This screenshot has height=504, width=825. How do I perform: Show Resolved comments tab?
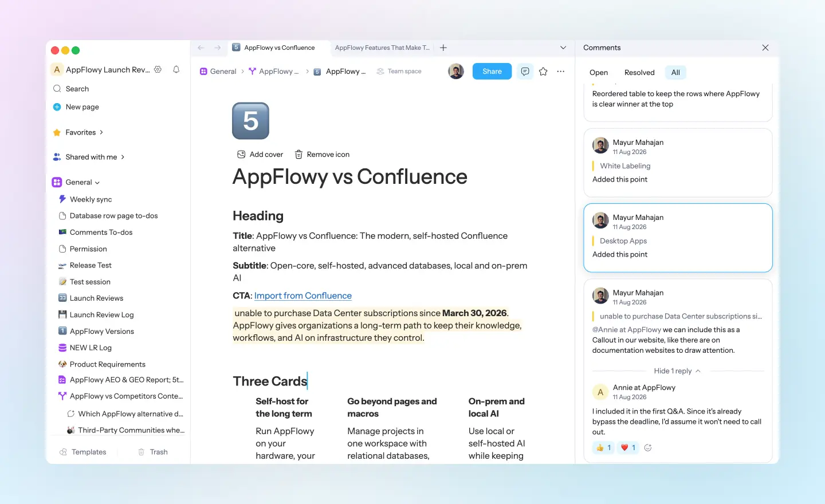point(639,73)
